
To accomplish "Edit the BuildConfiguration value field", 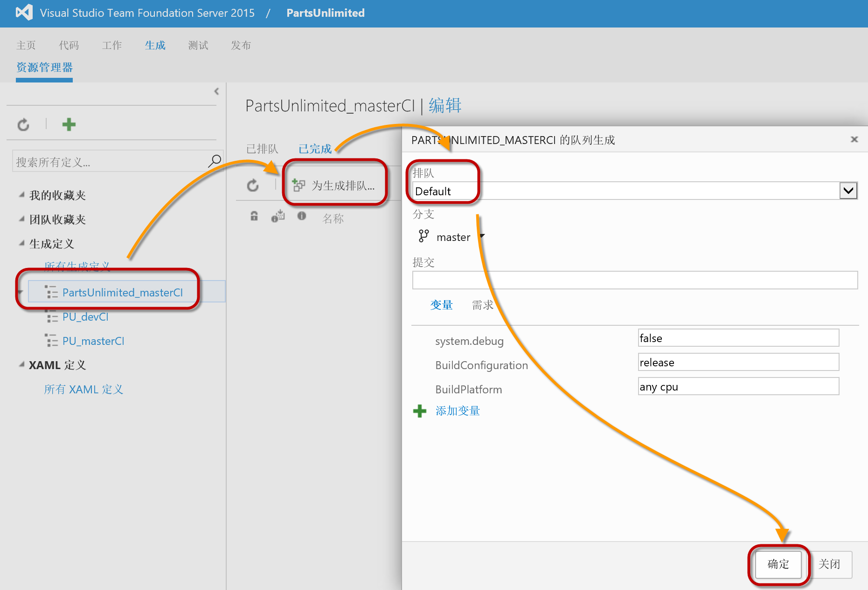I will point(738,362).
